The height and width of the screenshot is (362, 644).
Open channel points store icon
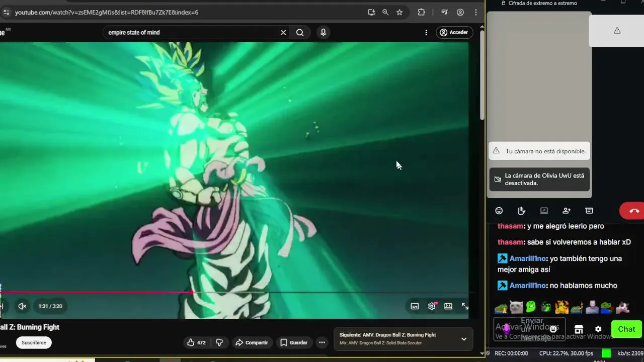coord(579,329)
